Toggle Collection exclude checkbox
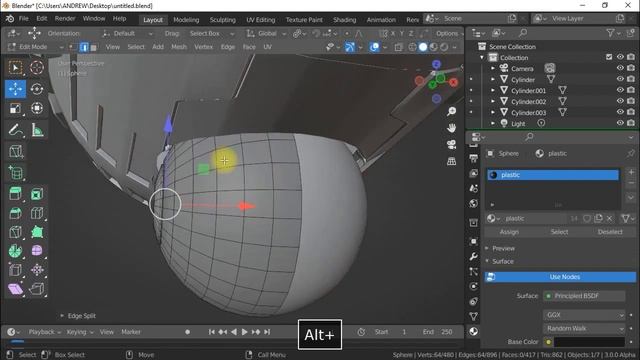The image size is (640, 360). coord(609,57)
